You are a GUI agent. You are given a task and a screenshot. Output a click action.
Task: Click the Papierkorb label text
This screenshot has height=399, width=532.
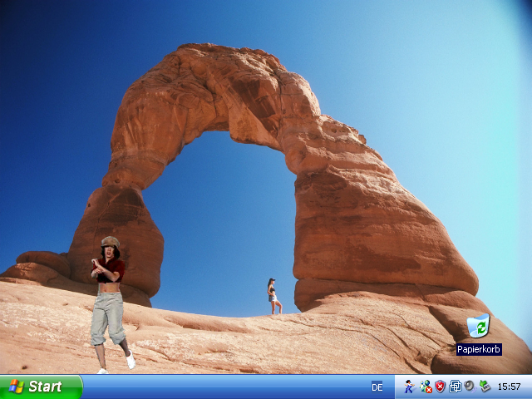[x=478, y=350]
